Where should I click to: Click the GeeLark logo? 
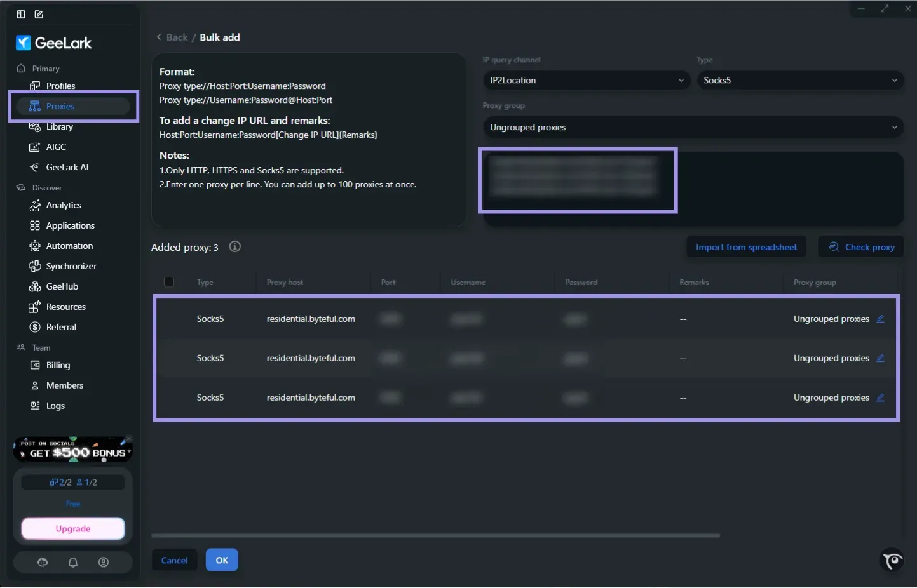point(54,43)
